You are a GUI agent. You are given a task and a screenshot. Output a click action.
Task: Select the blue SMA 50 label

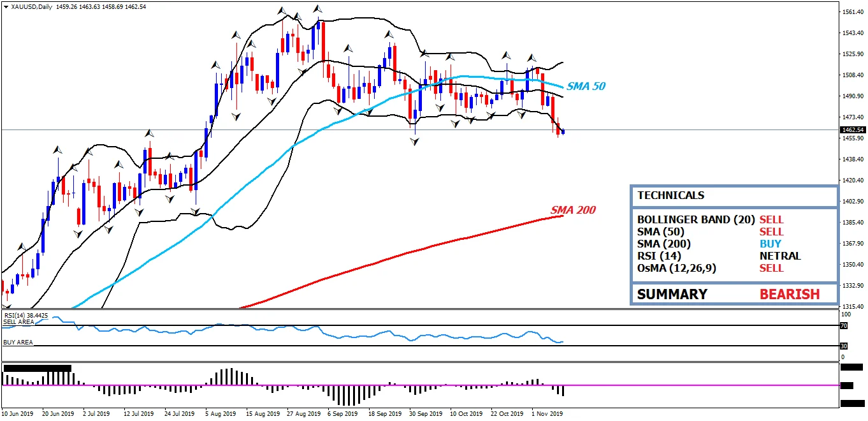pos(586,86)
